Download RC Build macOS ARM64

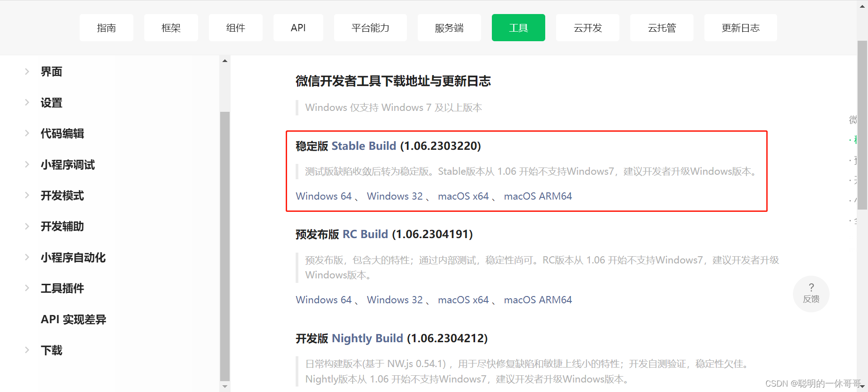pos(538,300)
